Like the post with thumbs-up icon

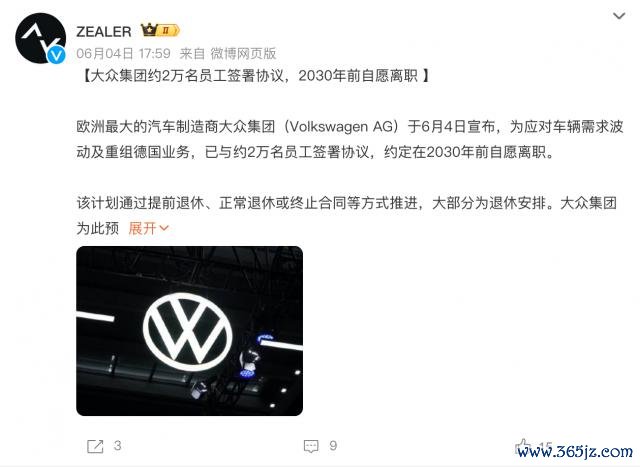523,446
